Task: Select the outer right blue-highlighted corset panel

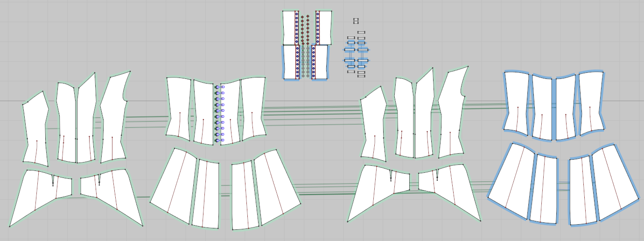Action: [x=591, y=104]
